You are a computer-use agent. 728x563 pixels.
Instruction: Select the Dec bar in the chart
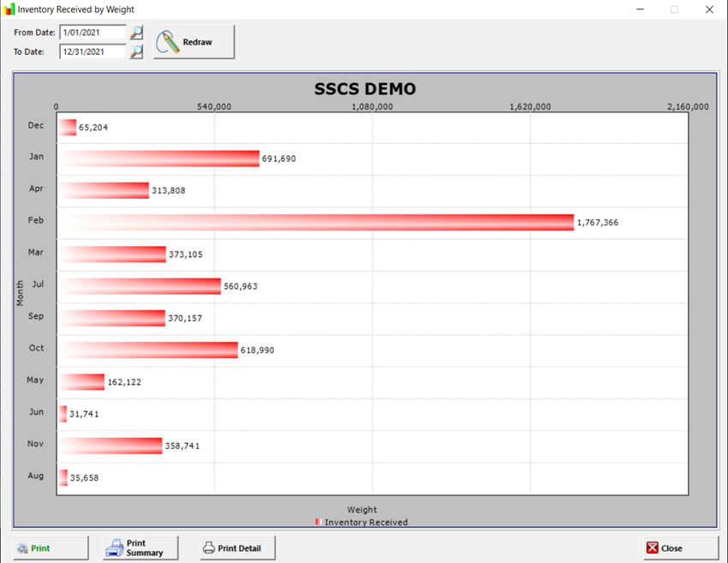[68, 128]
